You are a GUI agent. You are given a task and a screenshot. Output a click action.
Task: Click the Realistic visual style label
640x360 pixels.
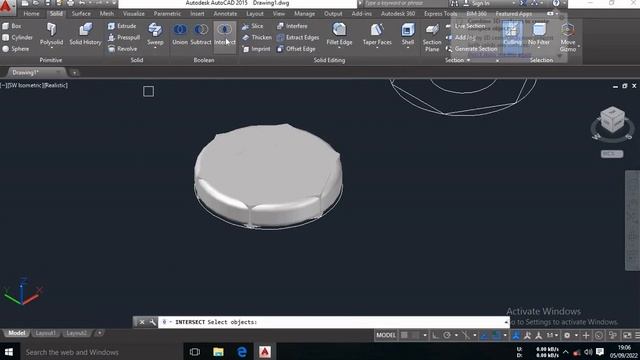(x=55, y=85)
